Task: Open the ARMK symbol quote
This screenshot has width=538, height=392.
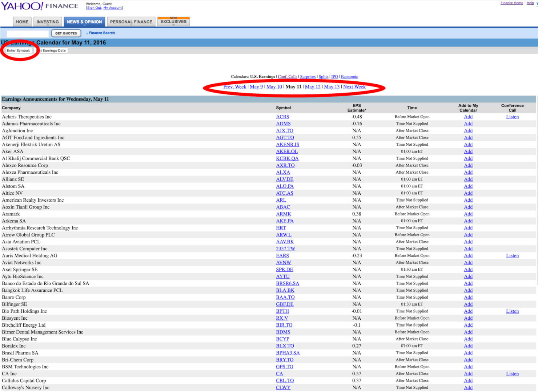Action: [284, 214]
